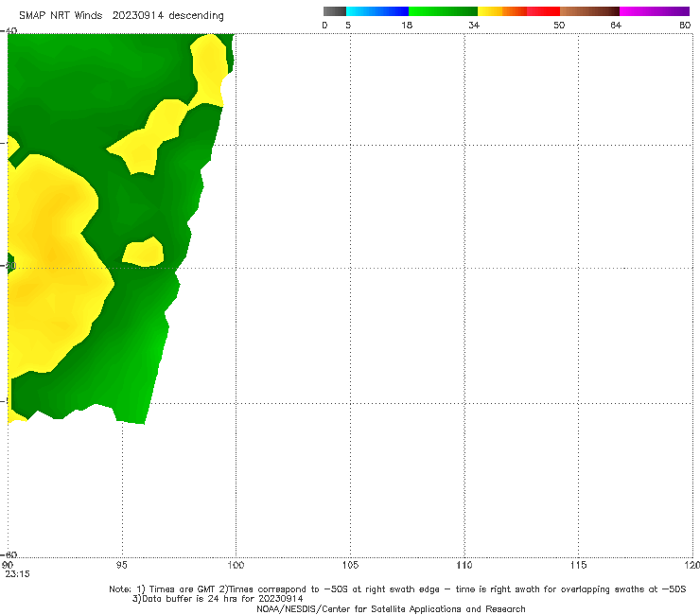700x615 pixels.
Task: Click the longitude label "110"
Action: (x=464, y=565)
